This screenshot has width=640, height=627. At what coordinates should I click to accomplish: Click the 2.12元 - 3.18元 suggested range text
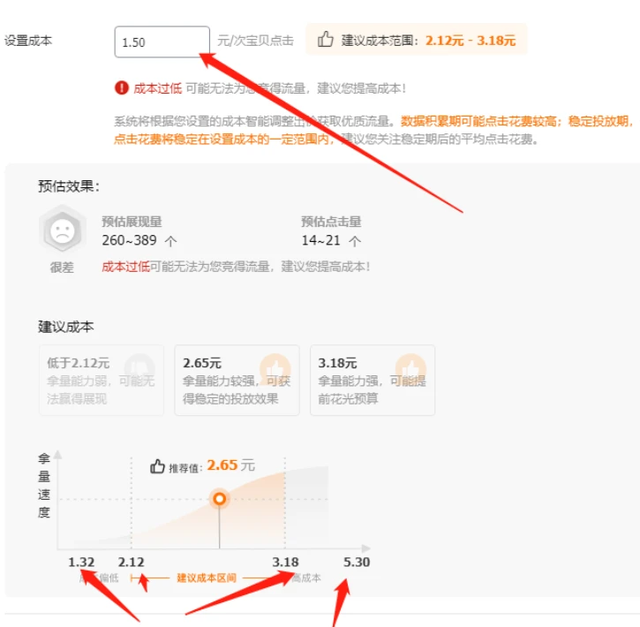pyautogui.click(x=470, y=40)
